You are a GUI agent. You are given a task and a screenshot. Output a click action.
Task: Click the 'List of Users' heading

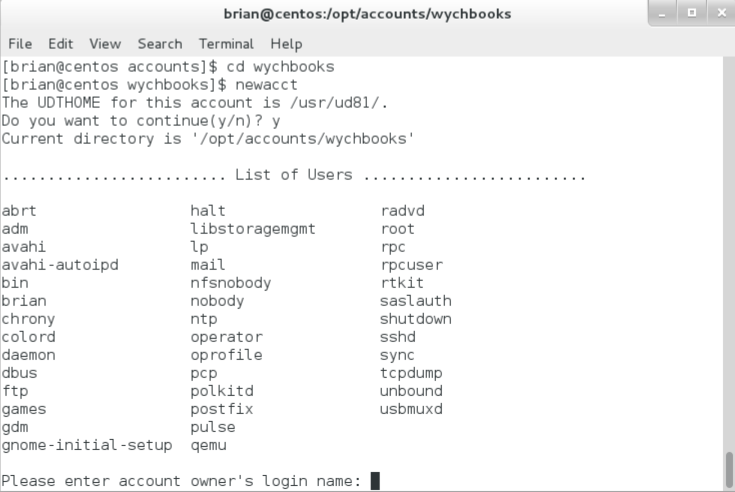click(293, 175)
